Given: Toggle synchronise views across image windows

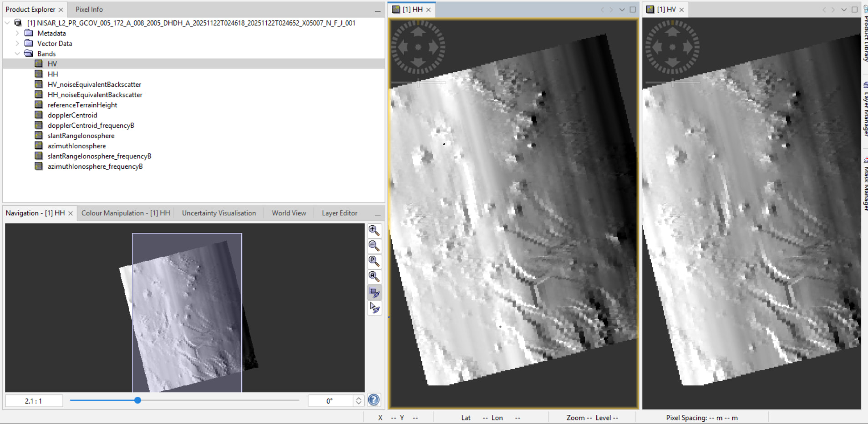Looking at the screenshot, I should click(374, 293).
